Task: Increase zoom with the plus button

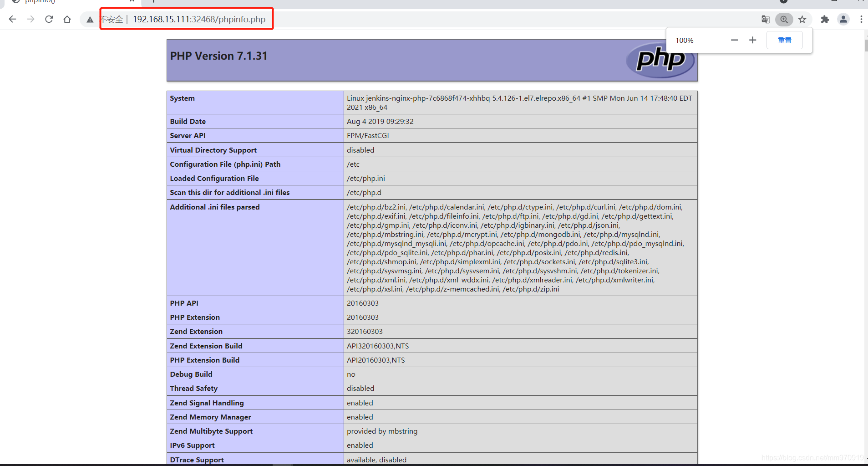Action: click(x=753, y=40)
